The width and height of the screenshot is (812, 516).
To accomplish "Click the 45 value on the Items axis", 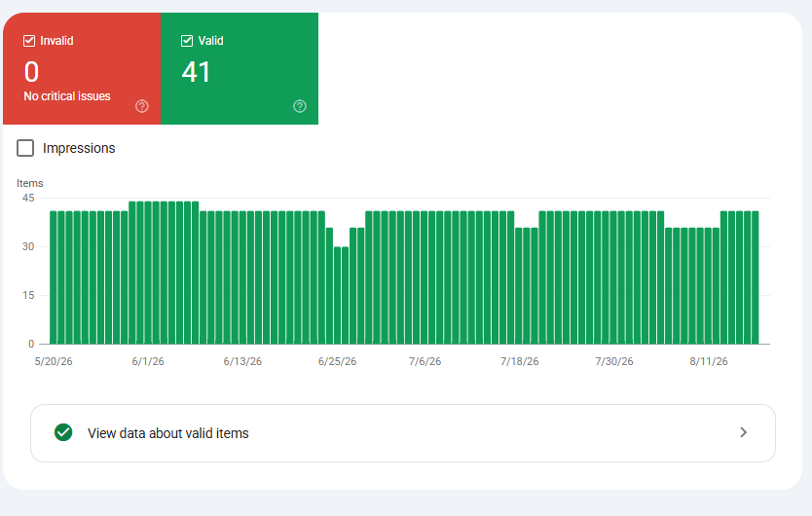I will tap(28, 198).
